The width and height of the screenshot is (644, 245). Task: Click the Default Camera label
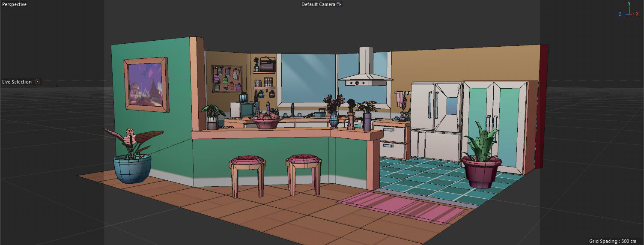318,4
